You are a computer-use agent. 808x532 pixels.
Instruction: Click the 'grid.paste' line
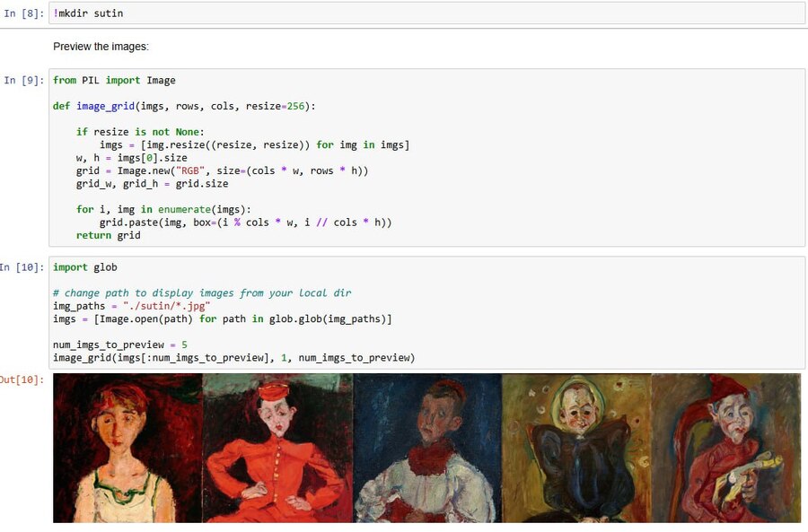245,222
